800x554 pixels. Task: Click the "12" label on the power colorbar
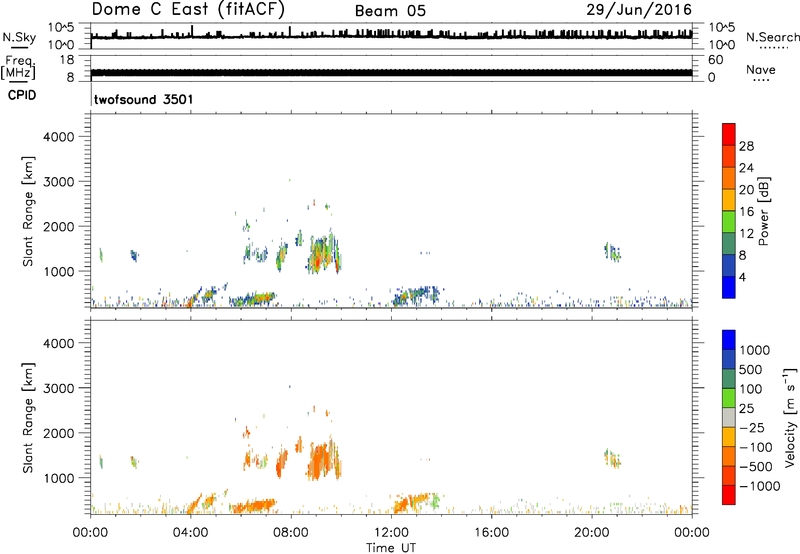746,234
